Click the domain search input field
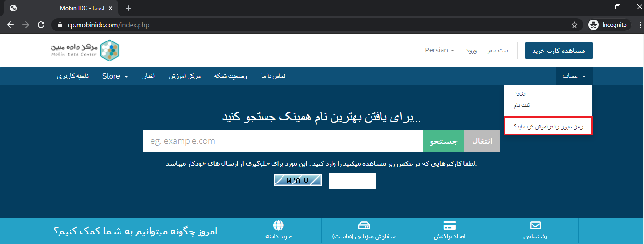Image resolution: width=644 pixels, height=244 pixels. (x=282, y=141)
